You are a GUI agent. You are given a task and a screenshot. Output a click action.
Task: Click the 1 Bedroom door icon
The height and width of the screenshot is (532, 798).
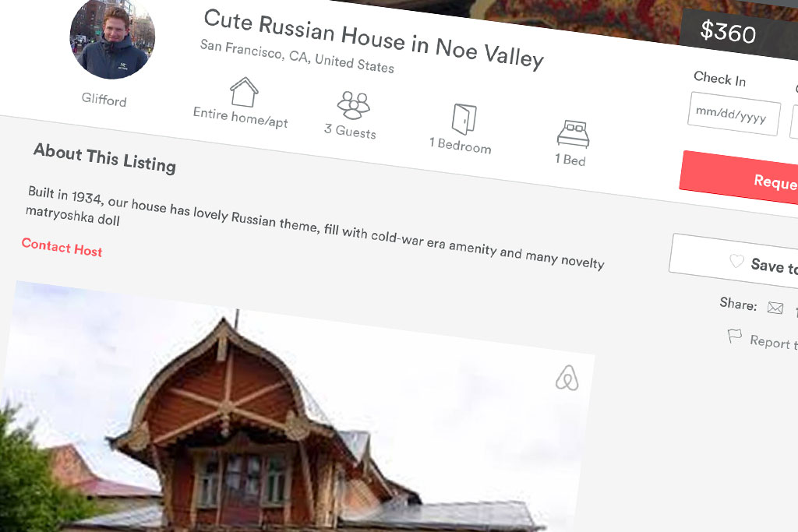tap(464, 119)
